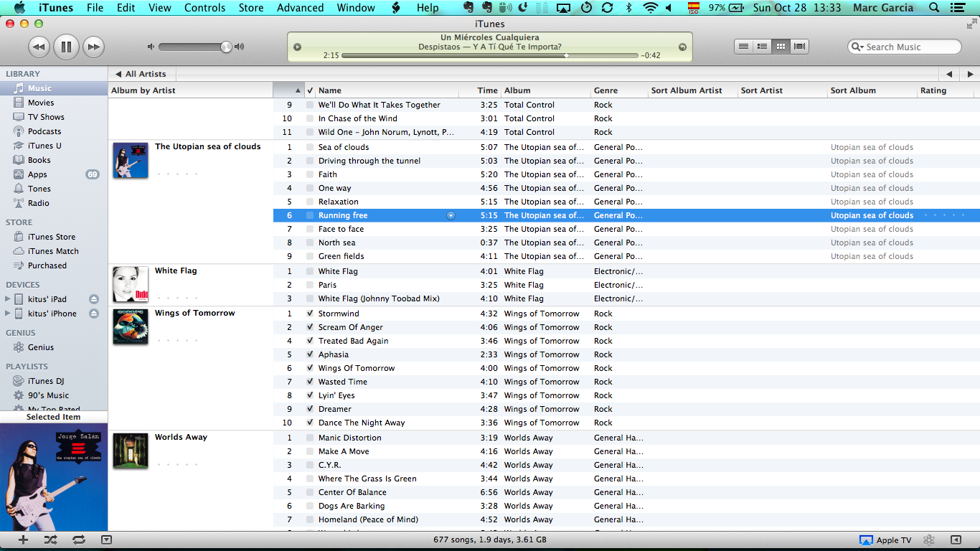Switch to grid view
Screen dimensions: 980x551
tap(781, 47)
